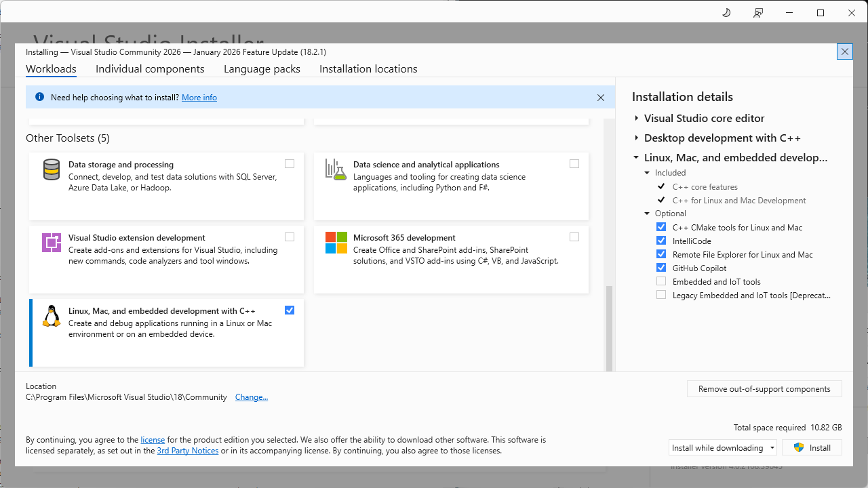Screen dimensions: 868x488
Task: Click the night mode moon icon in title bar
Action: [x=726, y=13]
